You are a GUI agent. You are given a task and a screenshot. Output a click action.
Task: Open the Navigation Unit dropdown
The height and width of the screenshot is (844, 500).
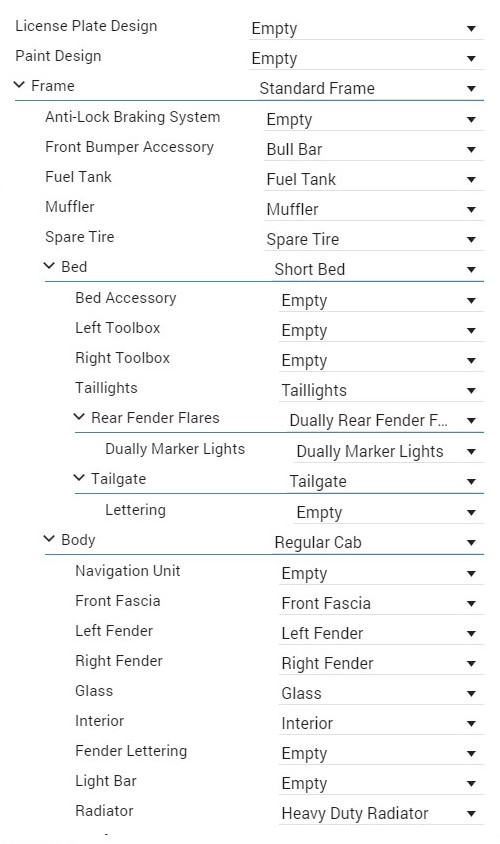coord(381,573)
